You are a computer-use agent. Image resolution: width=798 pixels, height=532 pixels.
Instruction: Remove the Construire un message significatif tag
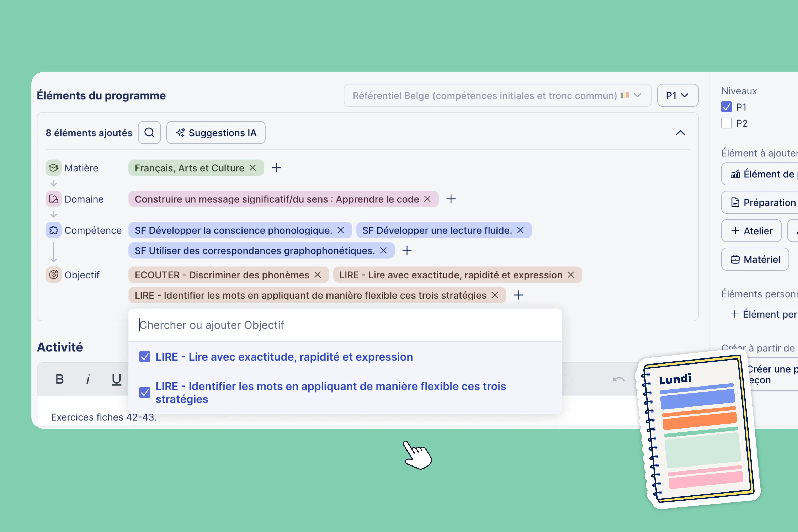pos(427,199)
